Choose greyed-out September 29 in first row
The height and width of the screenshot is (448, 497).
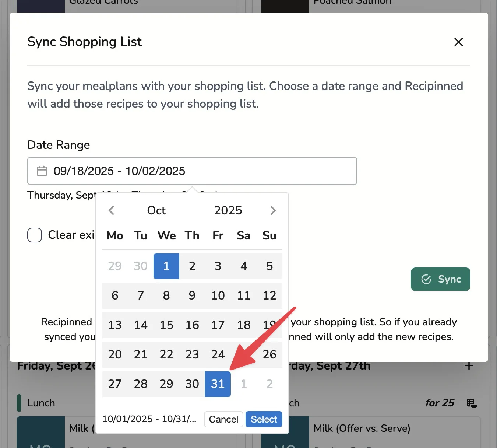click(x=115, y=266)
